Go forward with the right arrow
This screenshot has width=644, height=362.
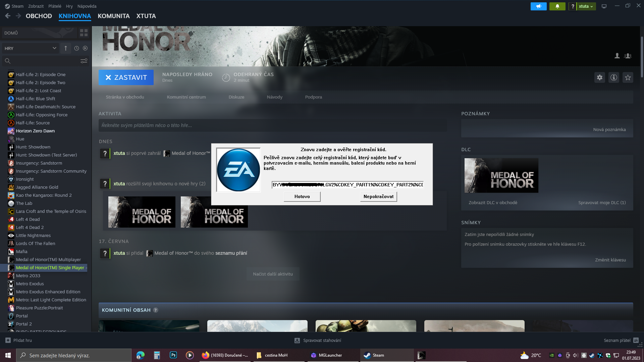tap(18, 16)
